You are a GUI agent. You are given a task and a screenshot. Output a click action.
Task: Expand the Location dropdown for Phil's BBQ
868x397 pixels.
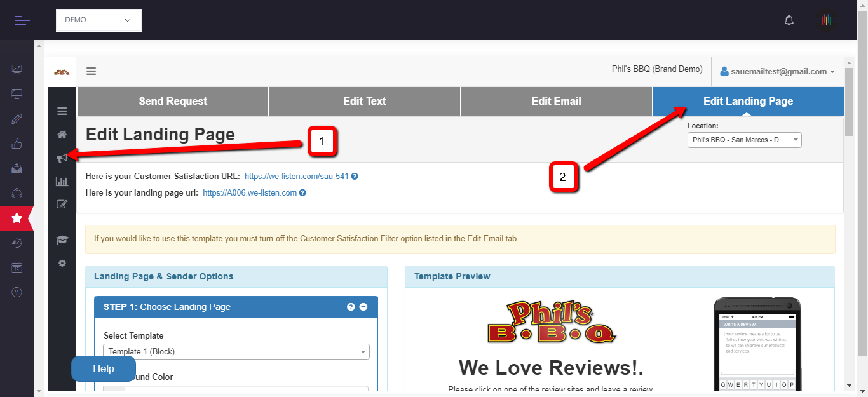tap(744, 140)
